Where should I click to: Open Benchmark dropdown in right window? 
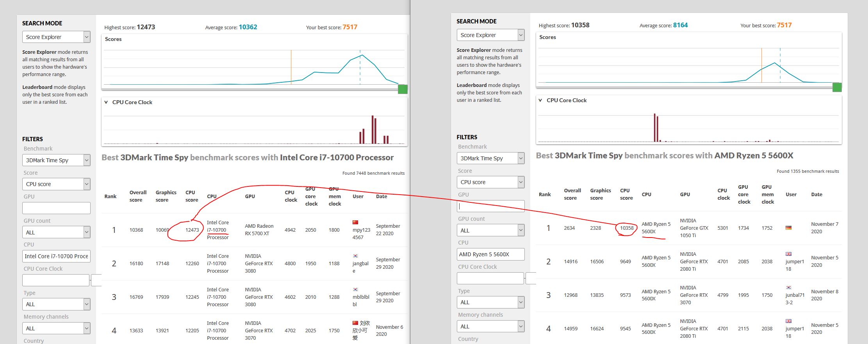point(490,158)
